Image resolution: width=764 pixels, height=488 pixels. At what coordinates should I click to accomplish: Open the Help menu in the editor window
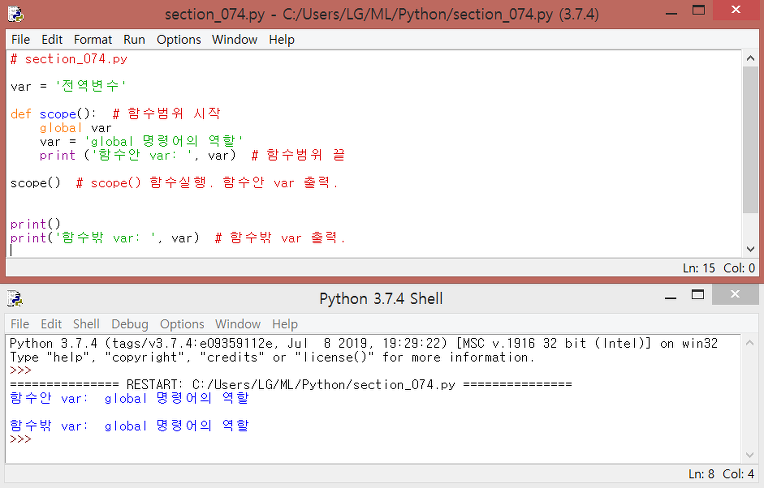coord(282,39)
